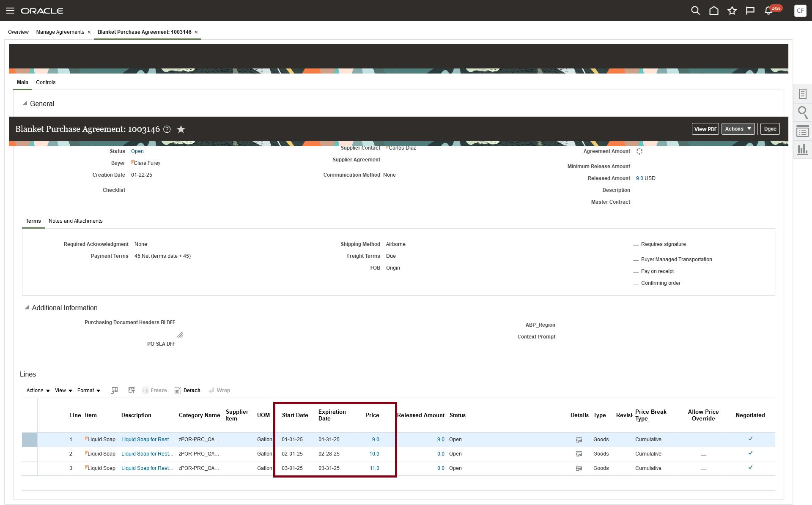Open Notes and Attachments tab

pyautogui.click(x=75, y=221)
